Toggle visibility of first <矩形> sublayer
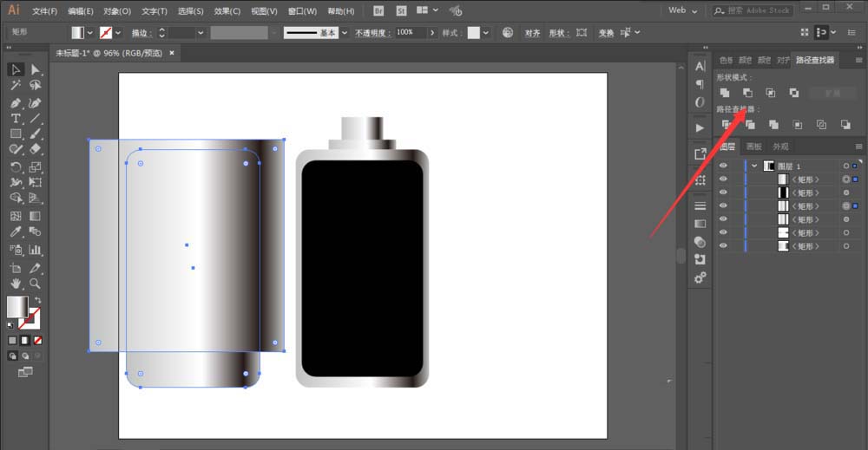The height and width of the screenshot is (450, 868). click(x=723, y=179)
